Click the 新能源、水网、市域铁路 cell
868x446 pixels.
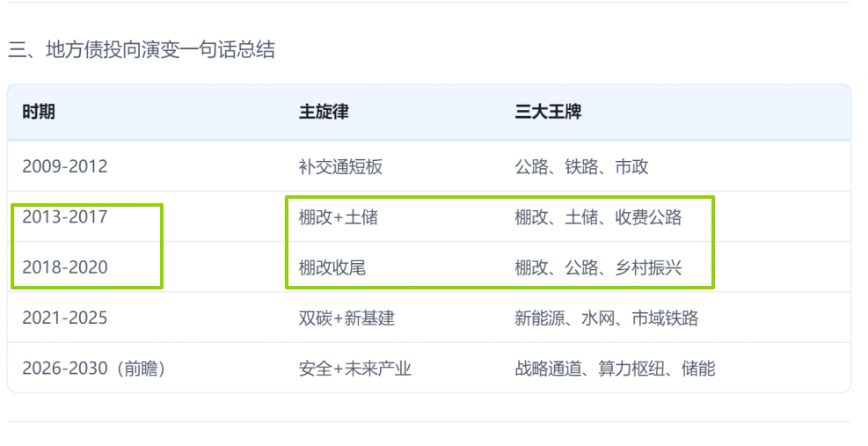coord(606,318)
